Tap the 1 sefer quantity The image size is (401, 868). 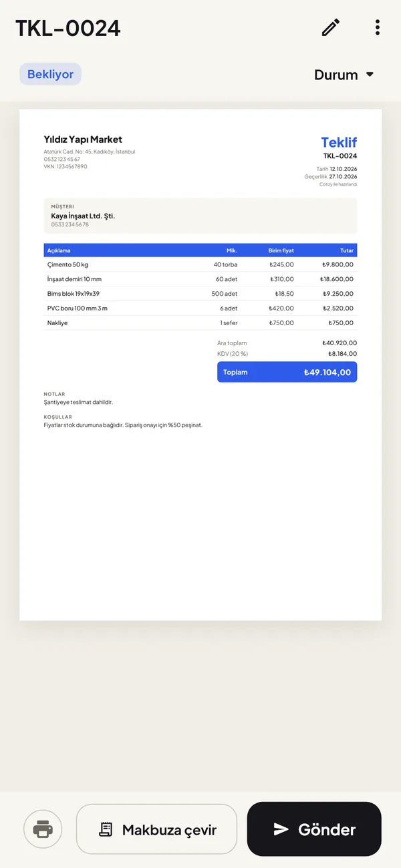coord(229,323)
